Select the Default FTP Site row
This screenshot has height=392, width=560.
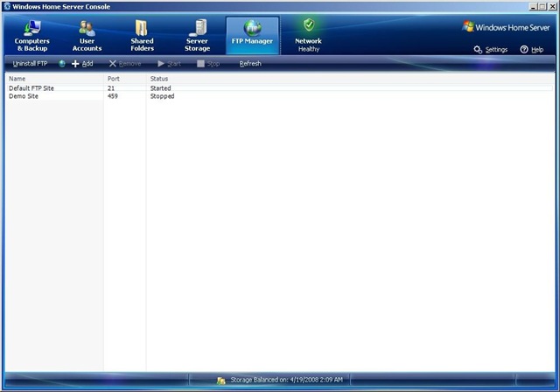[279, 87]
